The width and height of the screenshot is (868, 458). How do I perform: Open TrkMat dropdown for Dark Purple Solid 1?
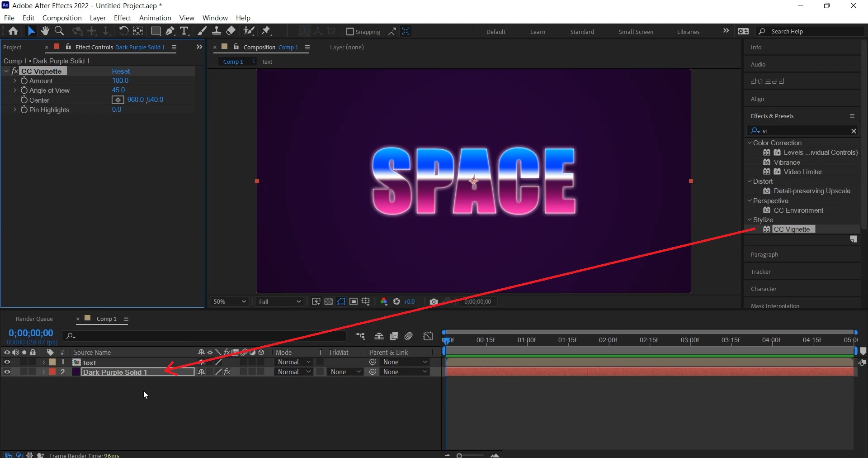coord(346,372)
